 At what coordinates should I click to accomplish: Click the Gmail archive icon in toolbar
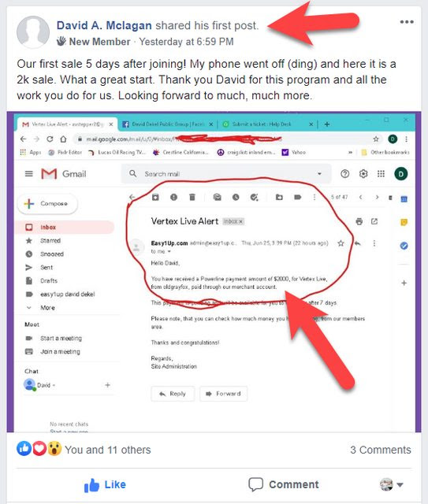(155, 197)
